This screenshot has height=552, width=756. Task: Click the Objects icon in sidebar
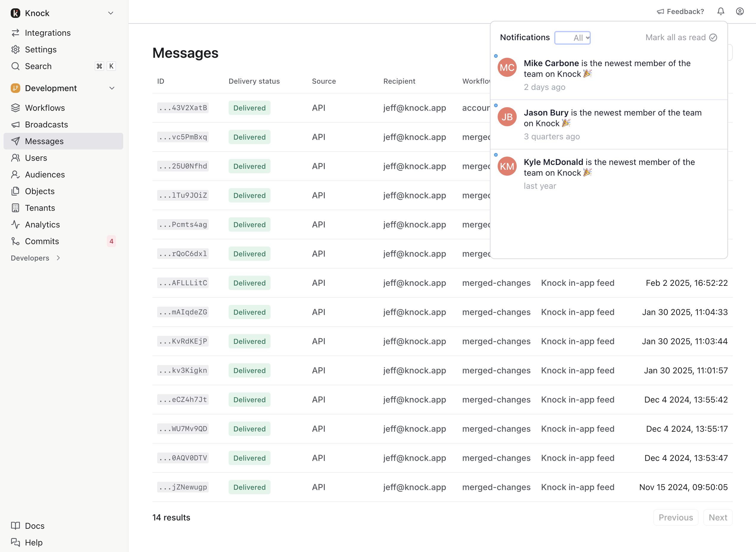15,191
